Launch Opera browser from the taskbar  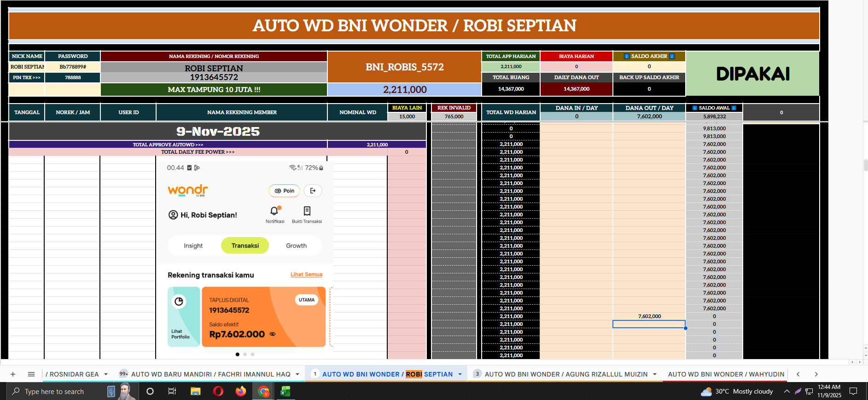point(218,391)
